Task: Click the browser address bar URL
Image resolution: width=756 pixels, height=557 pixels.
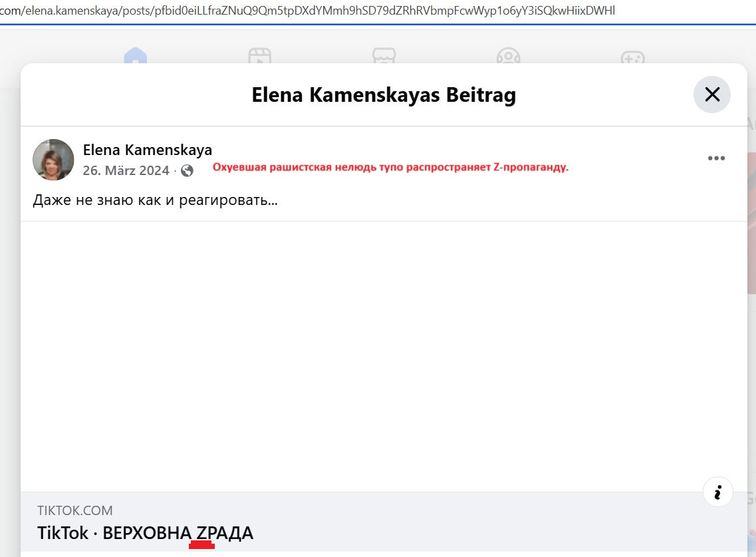Action: tap(308, 11)
